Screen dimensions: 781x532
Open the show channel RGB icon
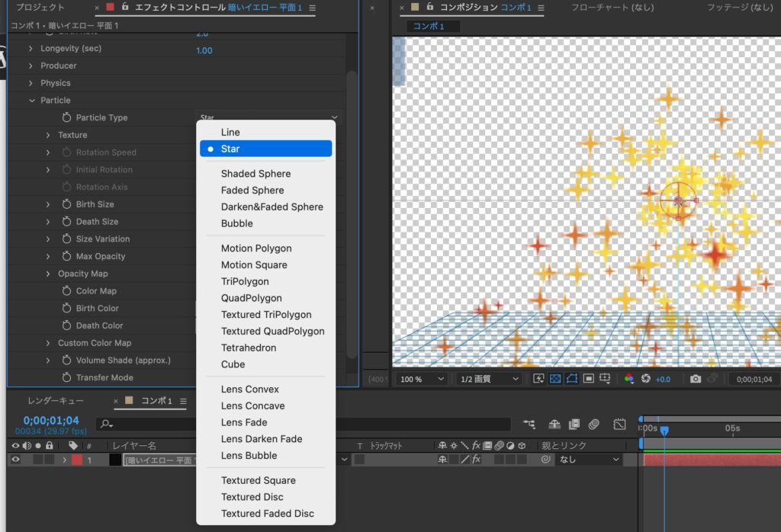tap(629, 379)
